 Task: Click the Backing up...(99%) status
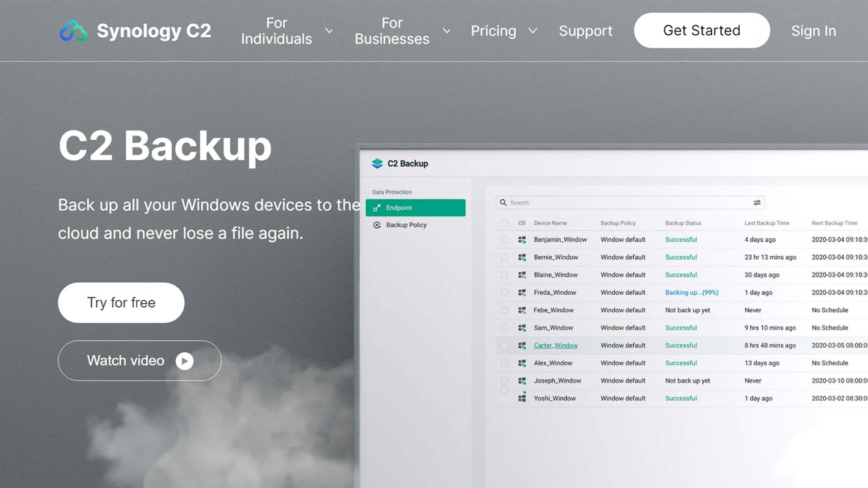pos(692,293)
